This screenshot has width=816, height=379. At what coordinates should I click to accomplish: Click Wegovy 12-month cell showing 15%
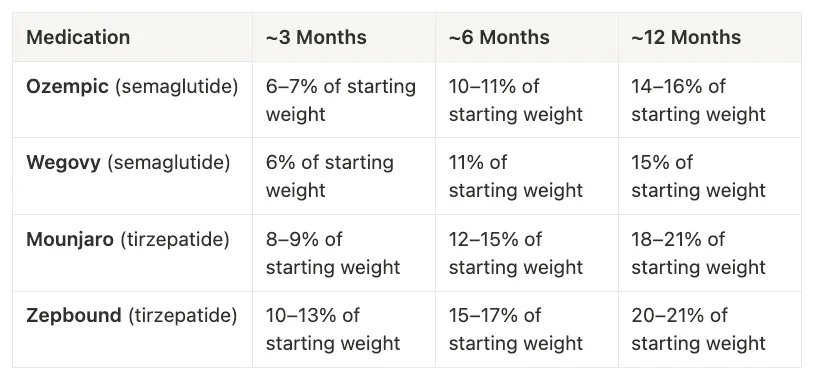pos(698,176)
